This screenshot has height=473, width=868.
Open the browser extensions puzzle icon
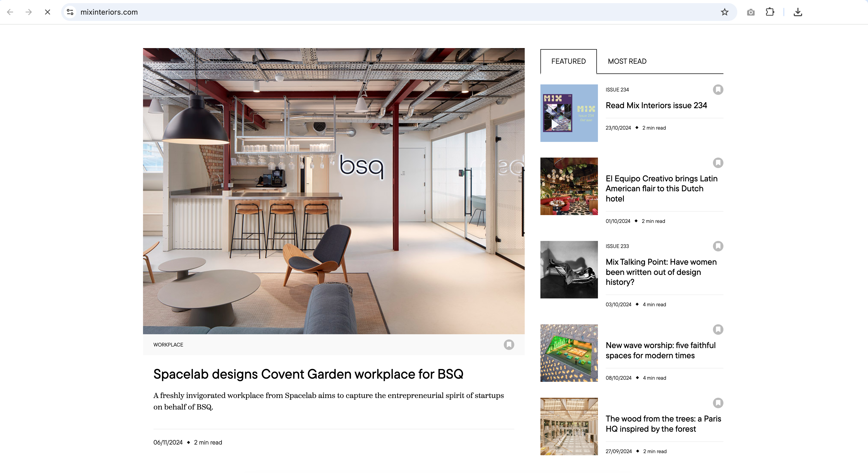(x=770, y=12)
